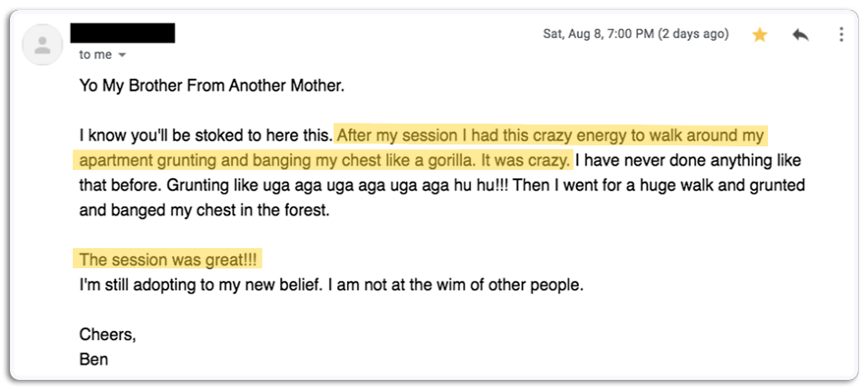Expand the "to me" recipient details arrow
The width and height of the screenshot is (868, 389).
[x=122, y=55]
